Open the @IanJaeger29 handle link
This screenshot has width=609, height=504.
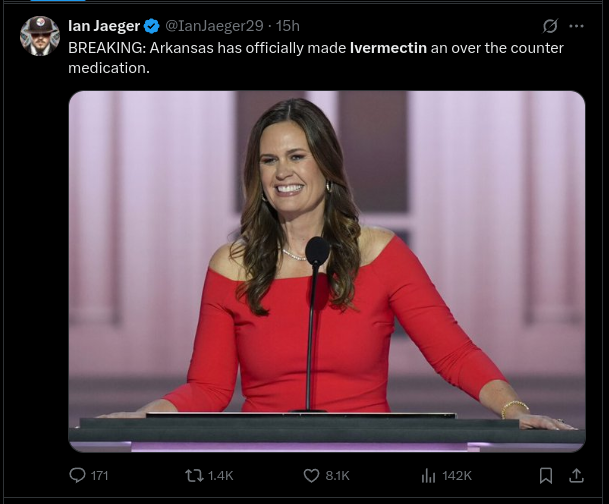214,26
